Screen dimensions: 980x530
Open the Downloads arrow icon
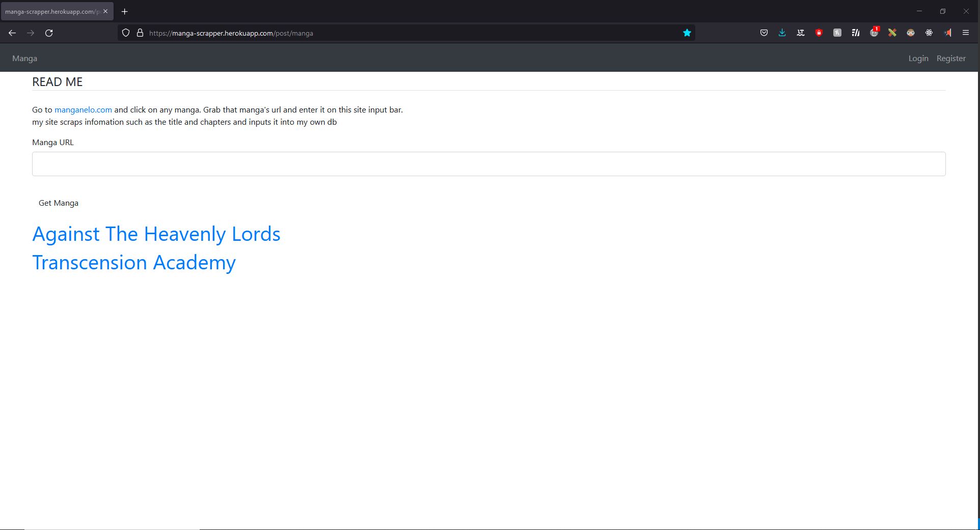(782, 33)
